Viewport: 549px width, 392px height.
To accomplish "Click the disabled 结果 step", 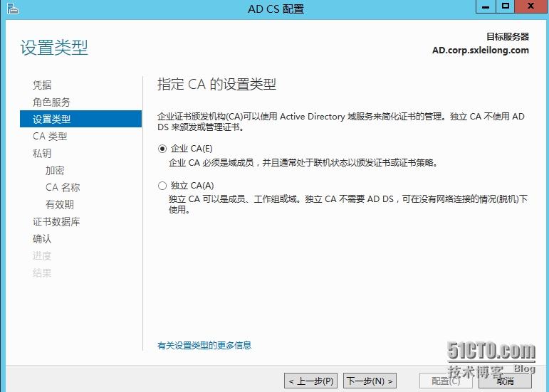I will click(x=42, y=273).
